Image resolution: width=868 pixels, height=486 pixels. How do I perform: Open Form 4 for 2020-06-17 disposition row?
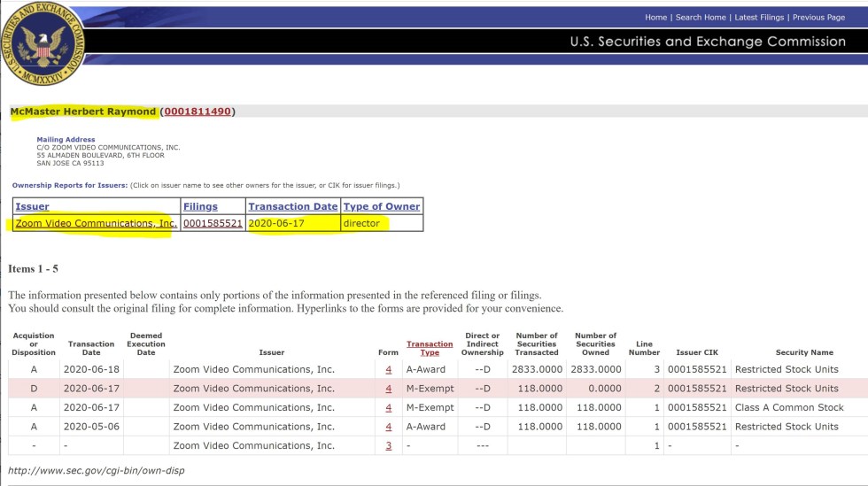388,389
